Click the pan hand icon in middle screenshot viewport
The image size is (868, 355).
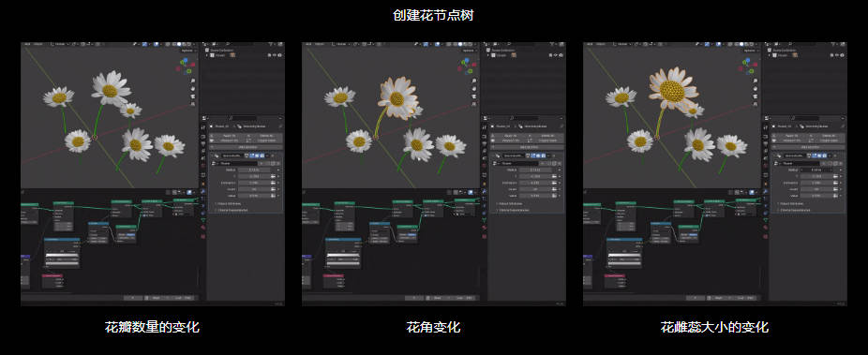(x=474, y=88)
